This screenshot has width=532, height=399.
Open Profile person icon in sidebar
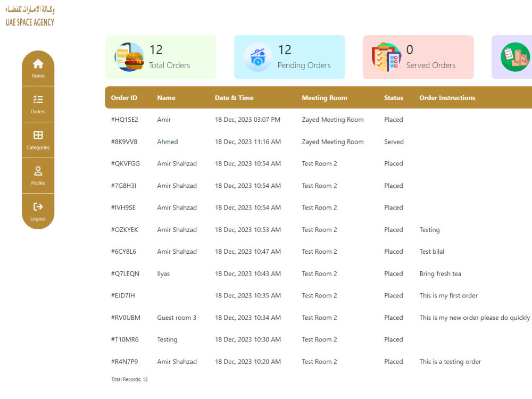38,171
